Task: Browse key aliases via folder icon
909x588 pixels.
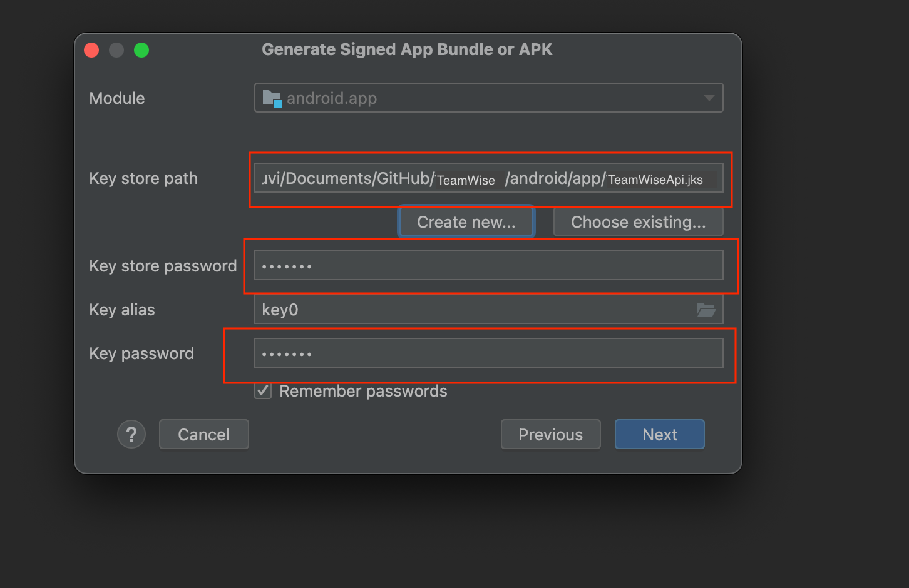Action: 706,309
